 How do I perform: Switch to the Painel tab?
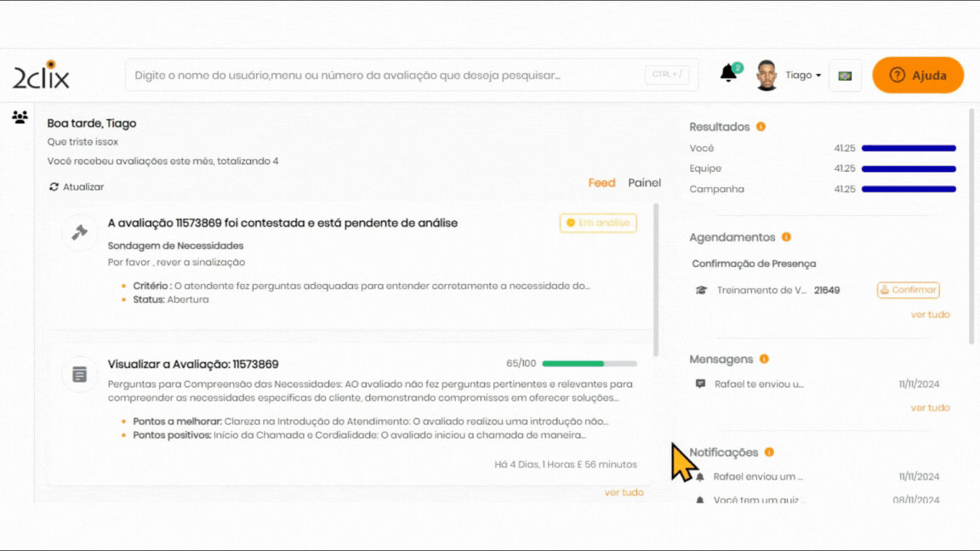(644, 183)
